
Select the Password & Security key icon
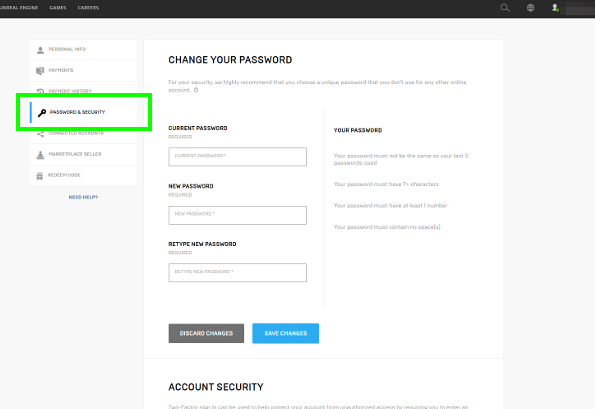(42, 113)
